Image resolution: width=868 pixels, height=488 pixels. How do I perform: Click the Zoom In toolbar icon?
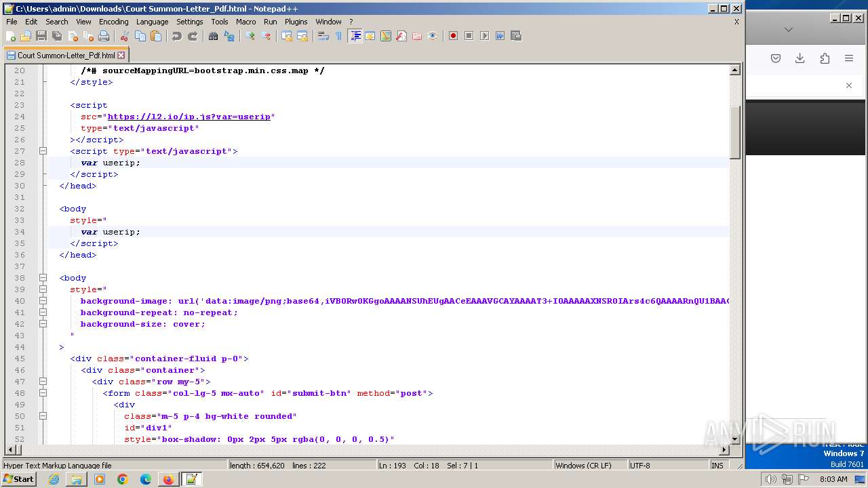250,36
